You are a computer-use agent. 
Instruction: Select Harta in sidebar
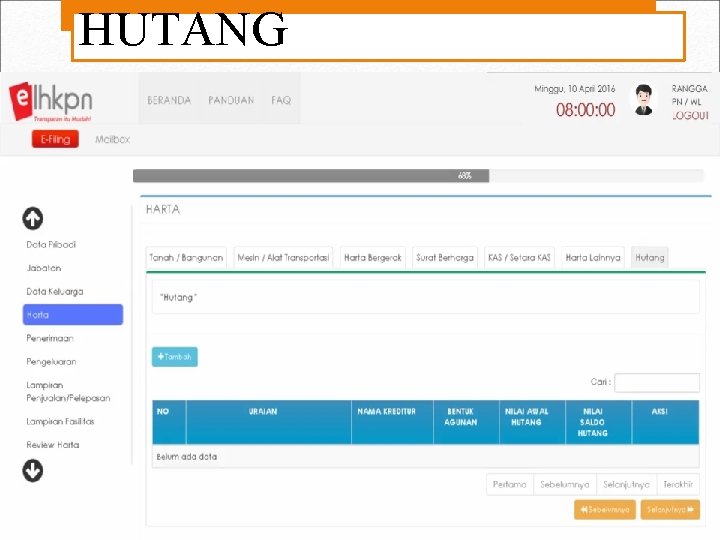73,315
